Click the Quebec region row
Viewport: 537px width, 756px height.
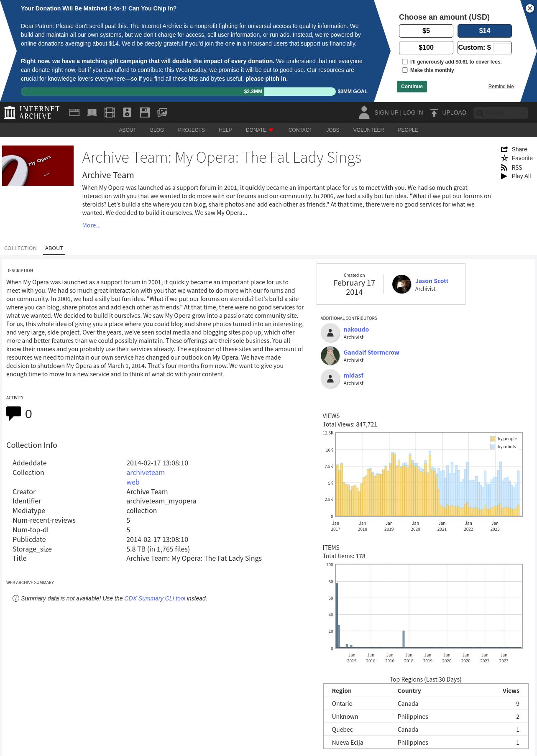[x=425, y=730]
